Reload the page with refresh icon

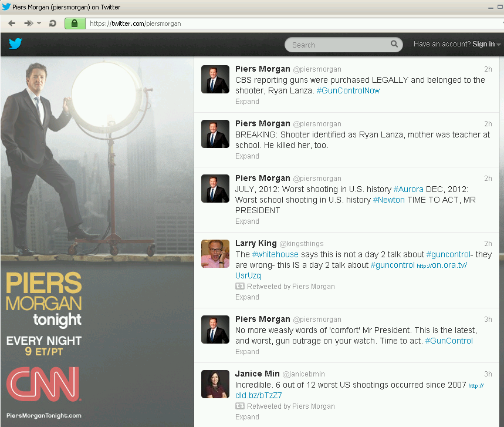tap(53, 23)
